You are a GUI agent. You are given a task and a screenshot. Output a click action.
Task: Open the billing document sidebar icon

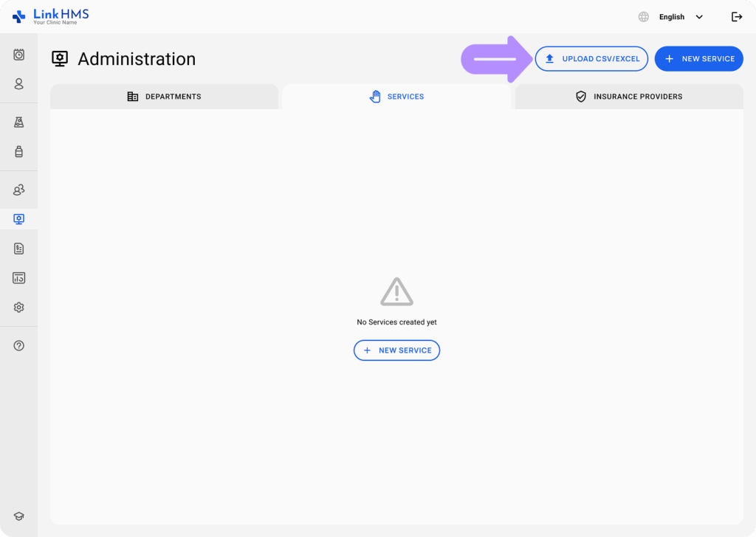coord(18,249)
